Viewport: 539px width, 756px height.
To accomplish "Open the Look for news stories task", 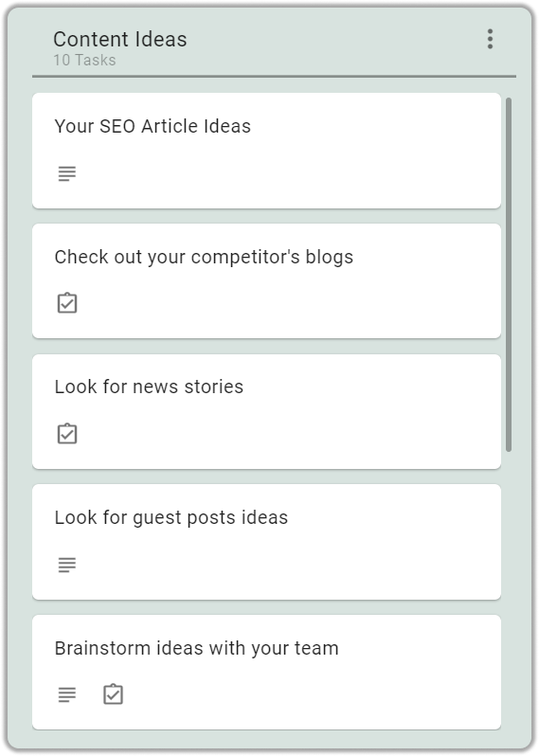I will [x=266, y=412].
